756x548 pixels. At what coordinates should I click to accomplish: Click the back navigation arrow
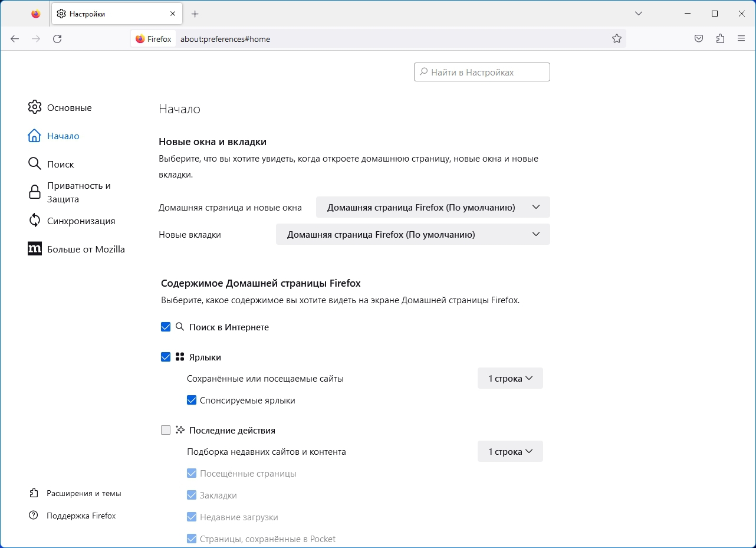[x=15, y=39]
